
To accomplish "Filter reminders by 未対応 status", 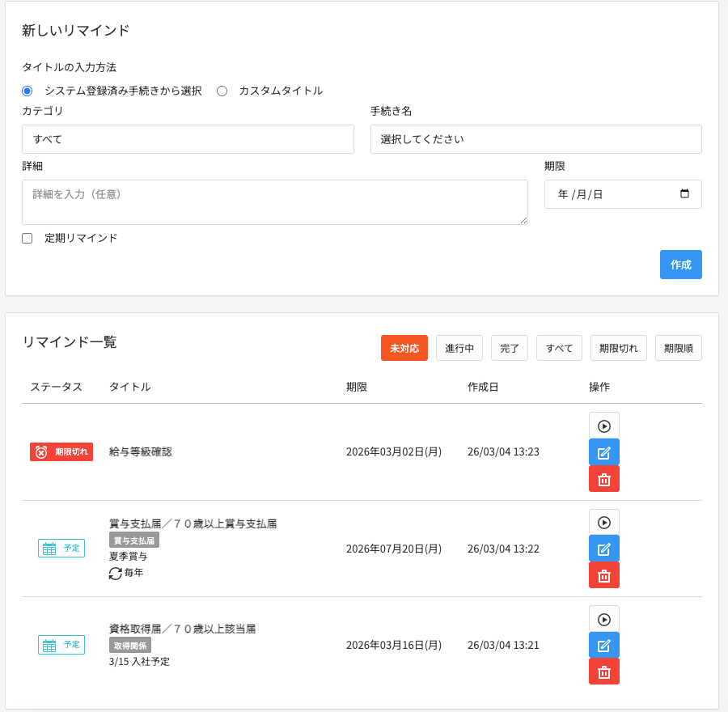I will [x=404, y=348].
